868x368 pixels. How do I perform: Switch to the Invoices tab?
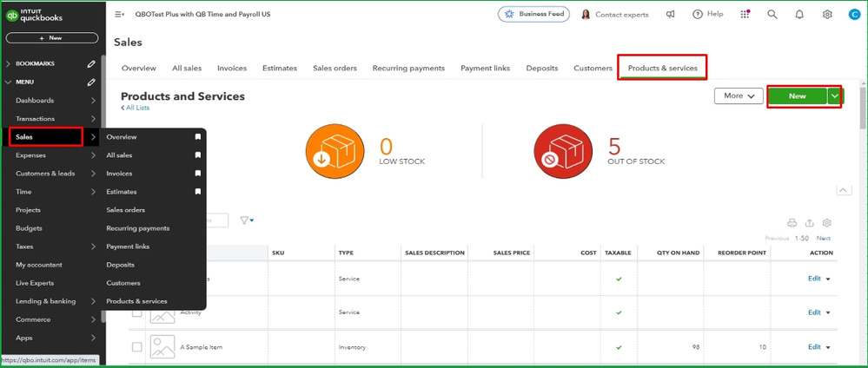[x=232, y=68]
